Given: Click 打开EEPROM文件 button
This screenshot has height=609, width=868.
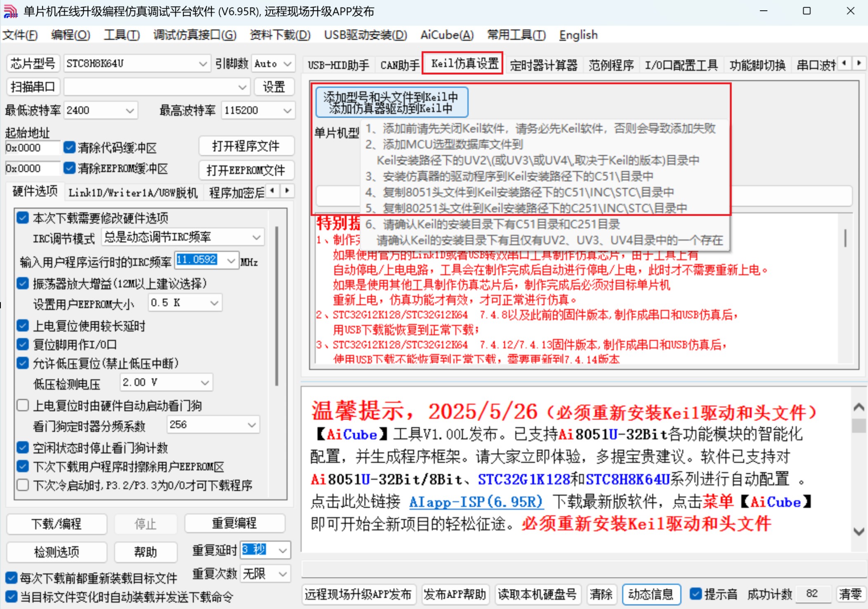Looking at the screenshot, I should 246,170.
